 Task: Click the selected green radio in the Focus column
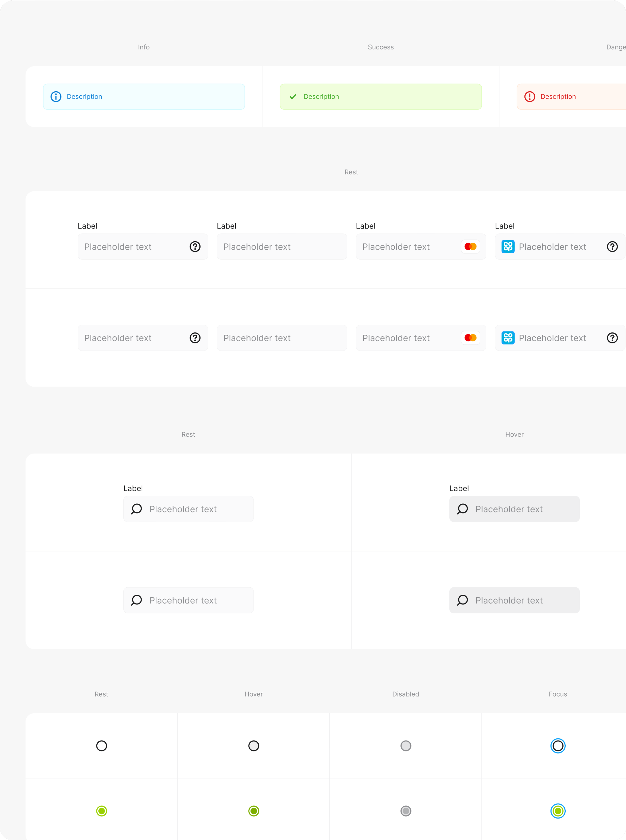[558, 811]
